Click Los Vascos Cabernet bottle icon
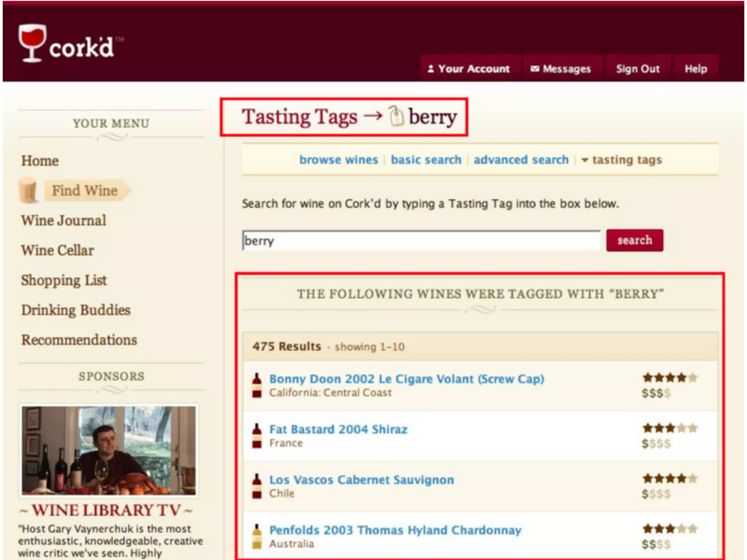This screenshot has width=747, height=560. (257, 486)
